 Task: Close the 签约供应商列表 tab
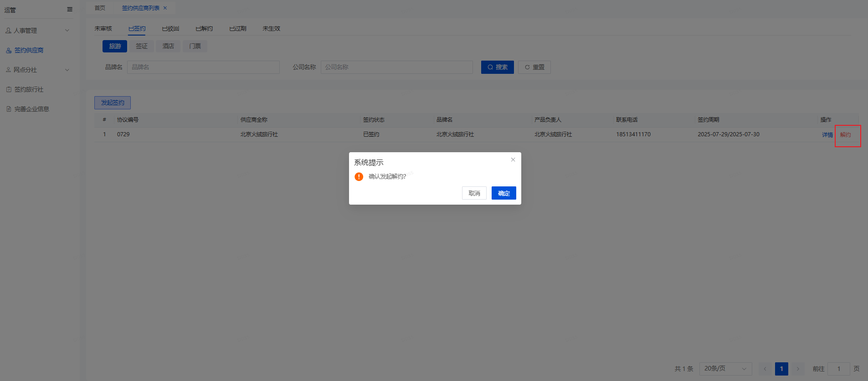click(165, 8)
